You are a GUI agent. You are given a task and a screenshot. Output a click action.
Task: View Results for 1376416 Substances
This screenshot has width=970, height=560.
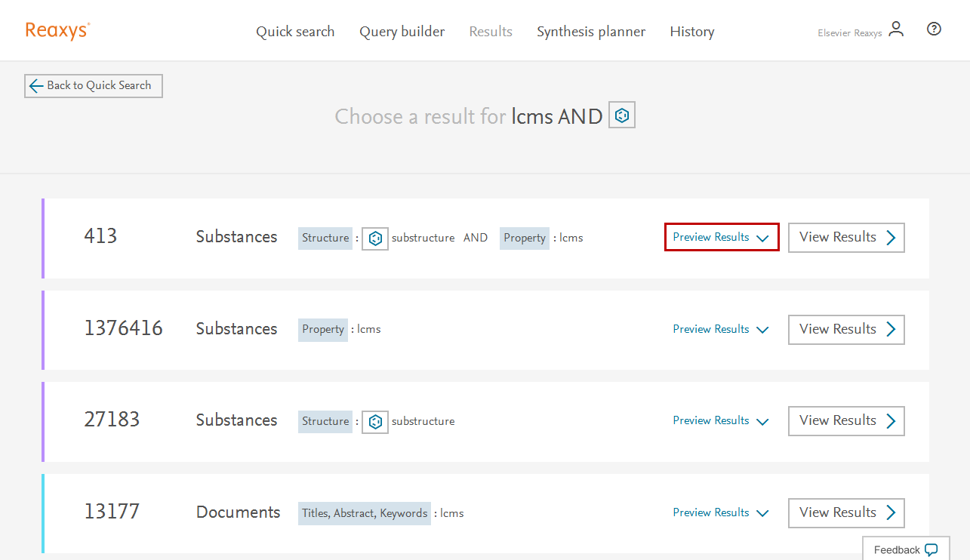(x=846, y=329)
